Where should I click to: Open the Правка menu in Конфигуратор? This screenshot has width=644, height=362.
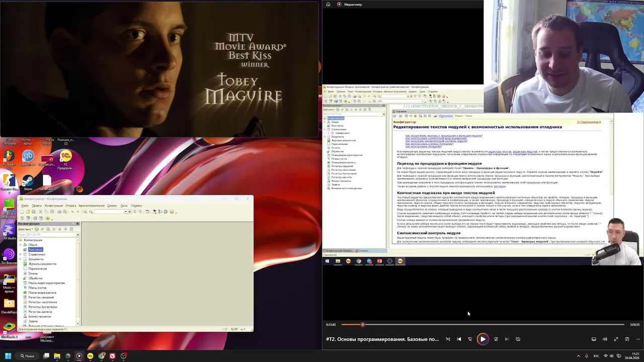(x=36, y=206)
